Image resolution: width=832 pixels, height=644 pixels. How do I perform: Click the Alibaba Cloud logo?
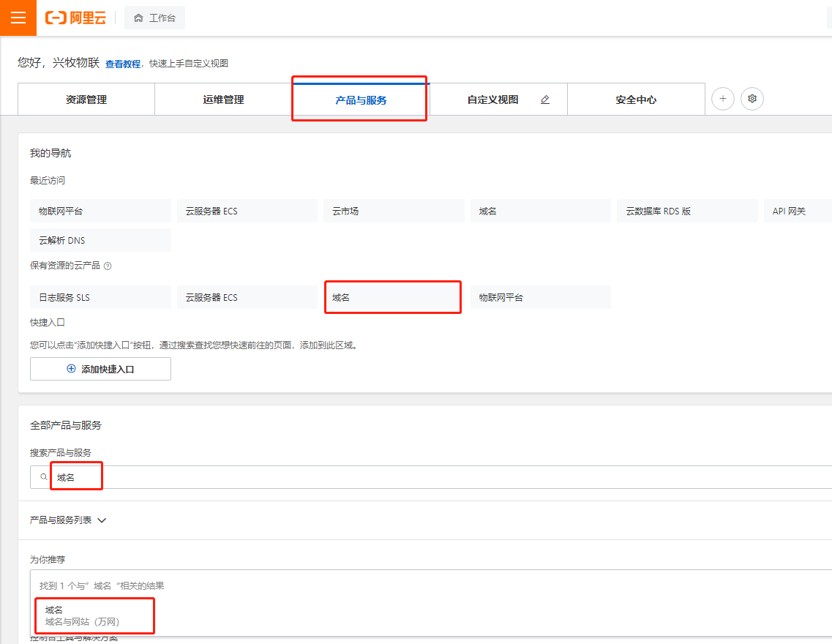tap(76, 18)
